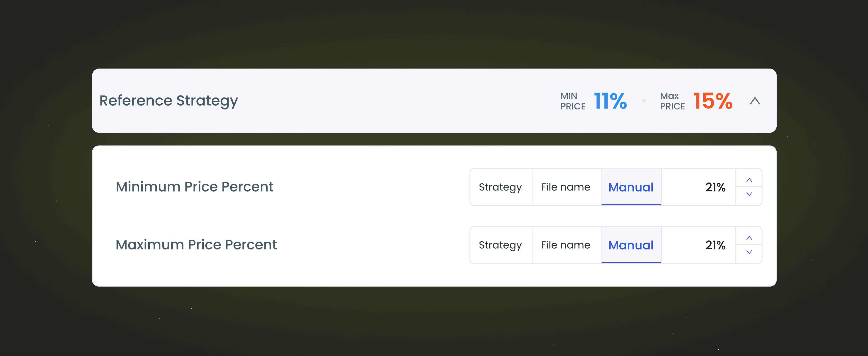Click the Maximum Price Percent 21% value field
The width and height of the screenshot is (868, 356).
[x=698, y=245]
